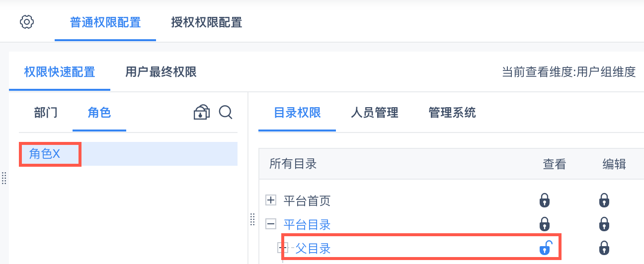The width and height of the screenshot is (644, 264).
Task: Click the settings gear icon
Action: pos(27,22)
